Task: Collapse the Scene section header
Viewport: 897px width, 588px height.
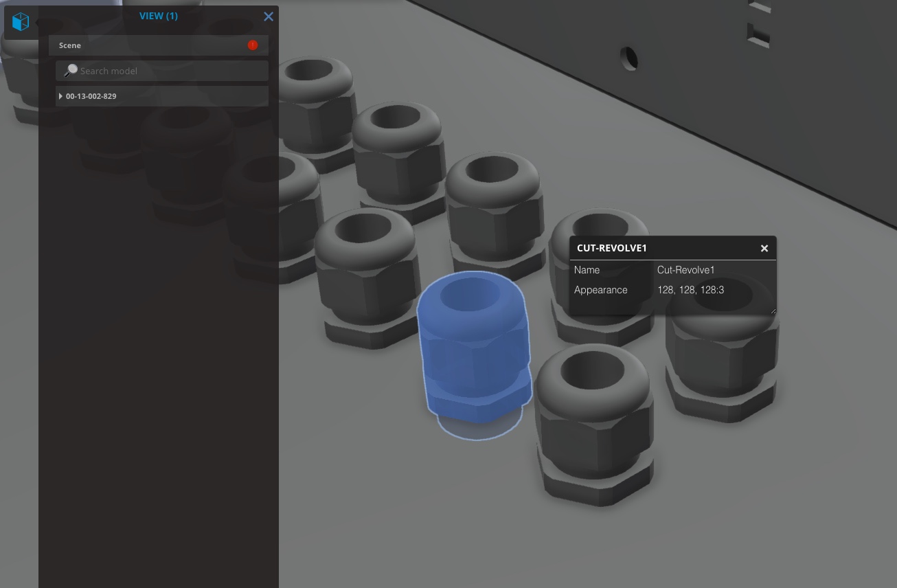Action: click(x=70, y=45)
